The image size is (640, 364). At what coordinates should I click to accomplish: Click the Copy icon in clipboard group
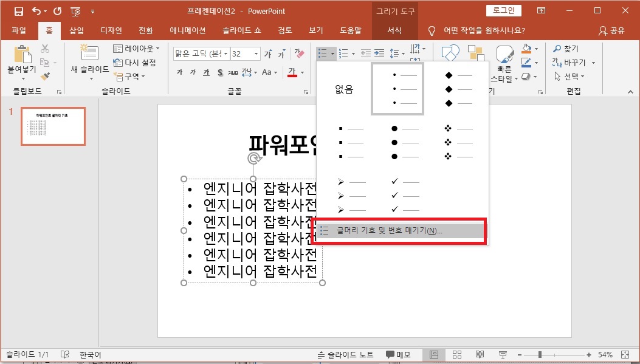coord(45,63)
